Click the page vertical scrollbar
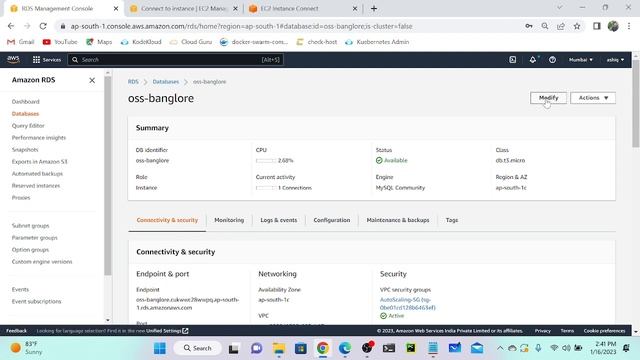 tap(636, 104)
